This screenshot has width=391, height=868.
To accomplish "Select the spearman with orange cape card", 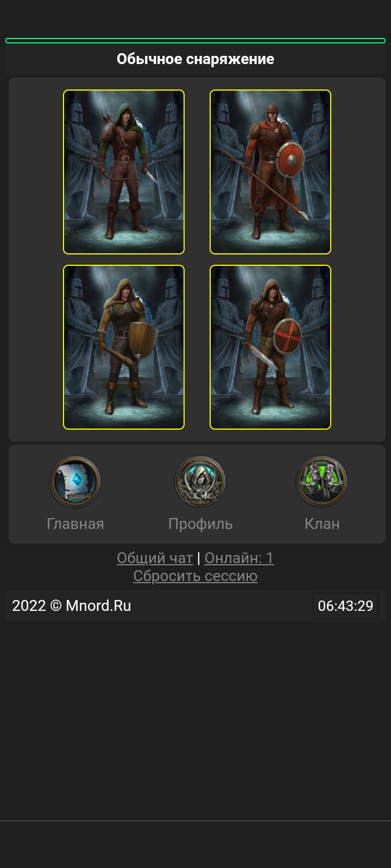I will click(x=270, y=172).
